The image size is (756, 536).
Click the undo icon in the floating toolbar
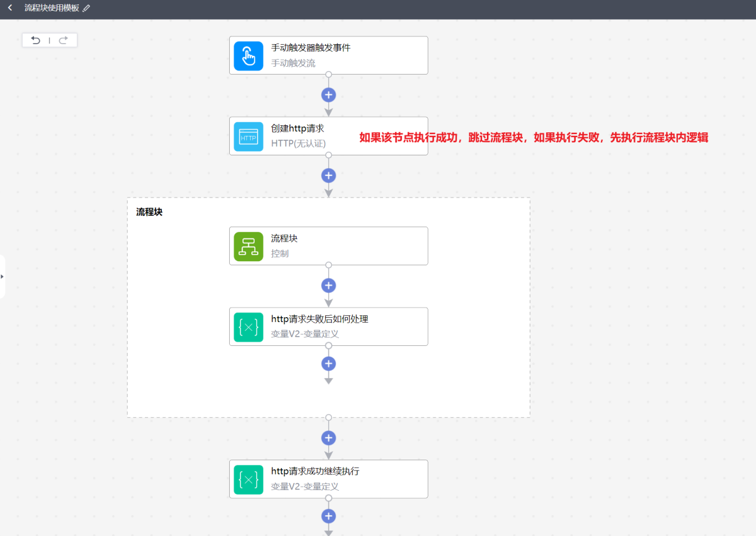(35, 40)
